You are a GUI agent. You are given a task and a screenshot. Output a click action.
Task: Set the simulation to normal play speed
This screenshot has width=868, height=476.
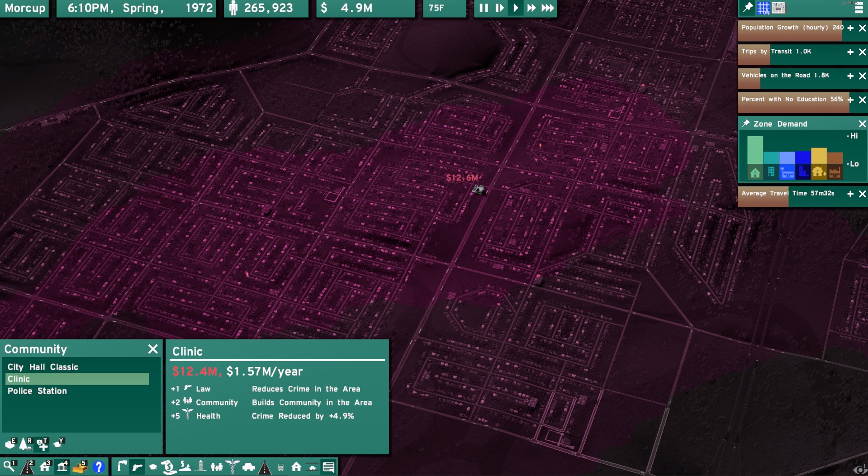coord(515,8)
